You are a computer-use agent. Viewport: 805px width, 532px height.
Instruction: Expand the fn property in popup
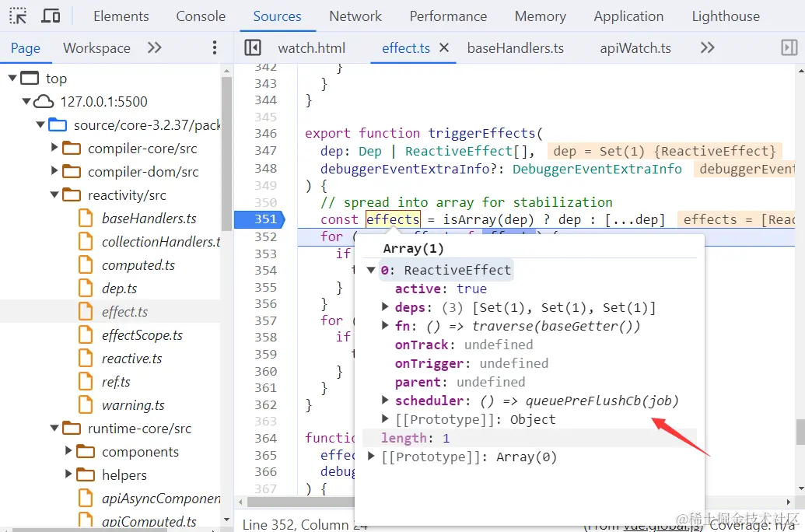[x=385, y=326]
